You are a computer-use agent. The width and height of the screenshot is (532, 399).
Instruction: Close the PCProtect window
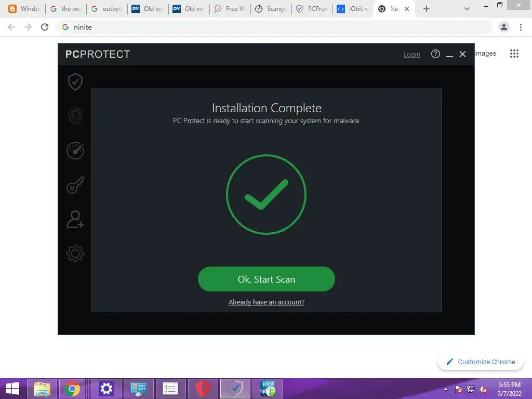point(462,54)
